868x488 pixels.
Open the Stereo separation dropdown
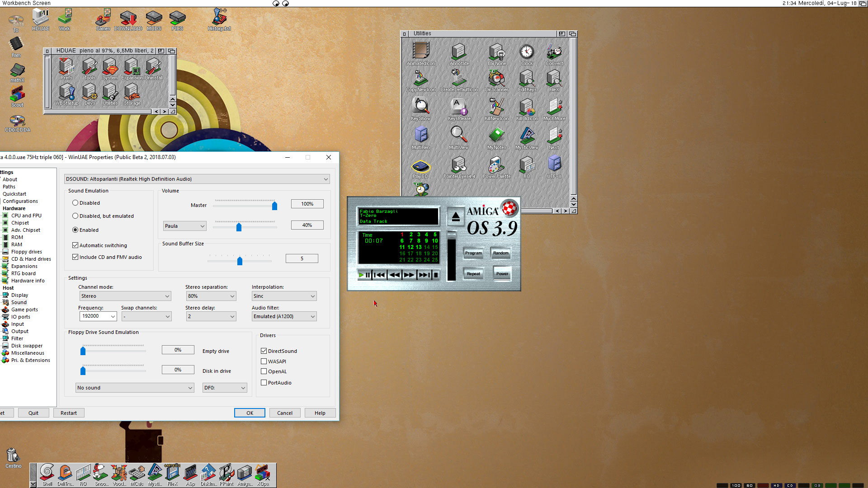click(x=211, y=296)
